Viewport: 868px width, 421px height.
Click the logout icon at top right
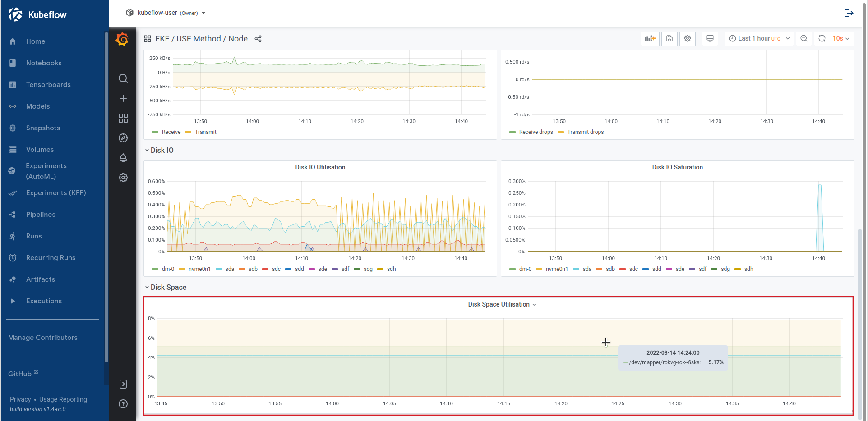pyautogui.click(x=849, y=13)
